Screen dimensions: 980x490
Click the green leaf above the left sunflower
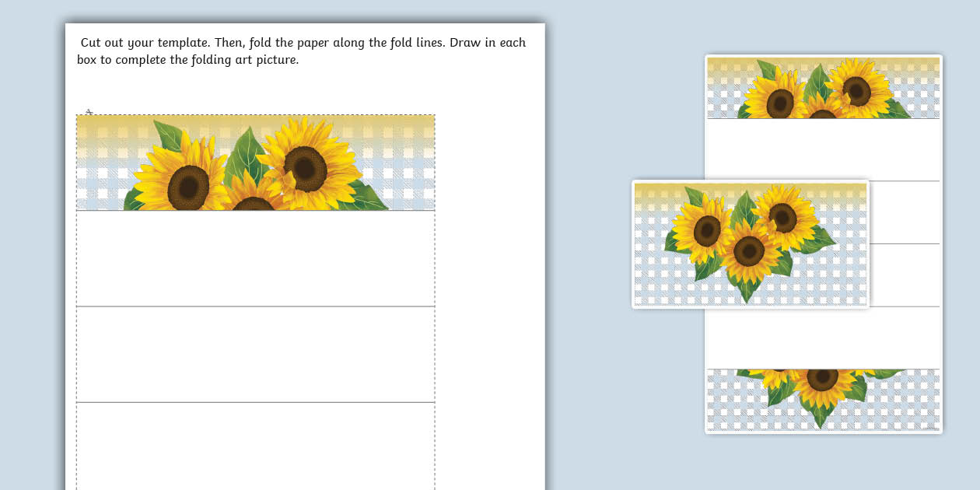(x=168, y=135)
